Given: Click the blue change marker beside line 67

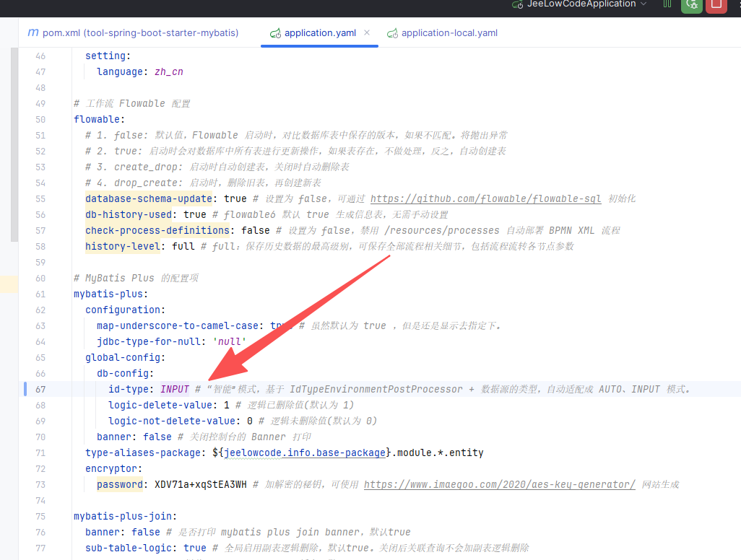Looking at the screenshot, I should click(25, 389).
